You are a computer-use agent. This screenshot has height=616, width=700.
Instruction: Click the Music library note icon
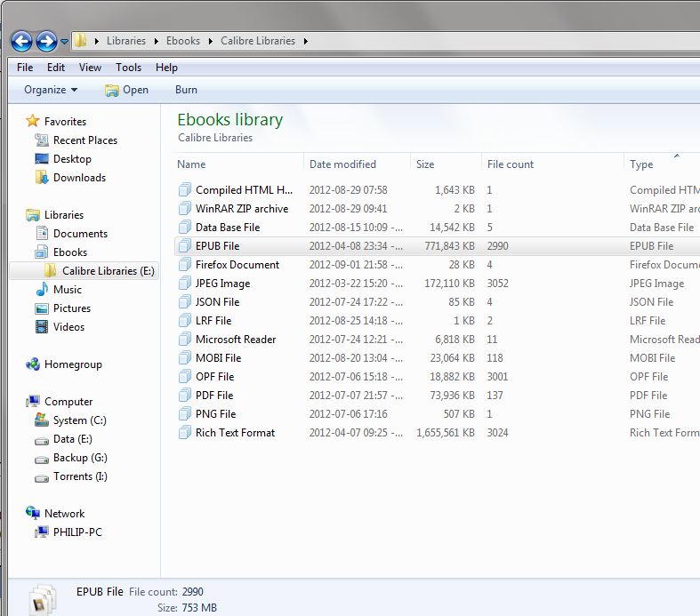(42, 289)
